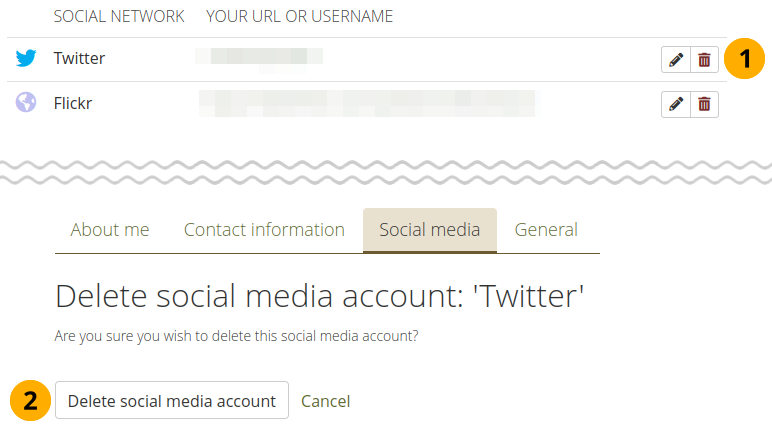Click the Twitter network name
The image size is (772, 429).
pyautogui.click(x=79, y=59)
